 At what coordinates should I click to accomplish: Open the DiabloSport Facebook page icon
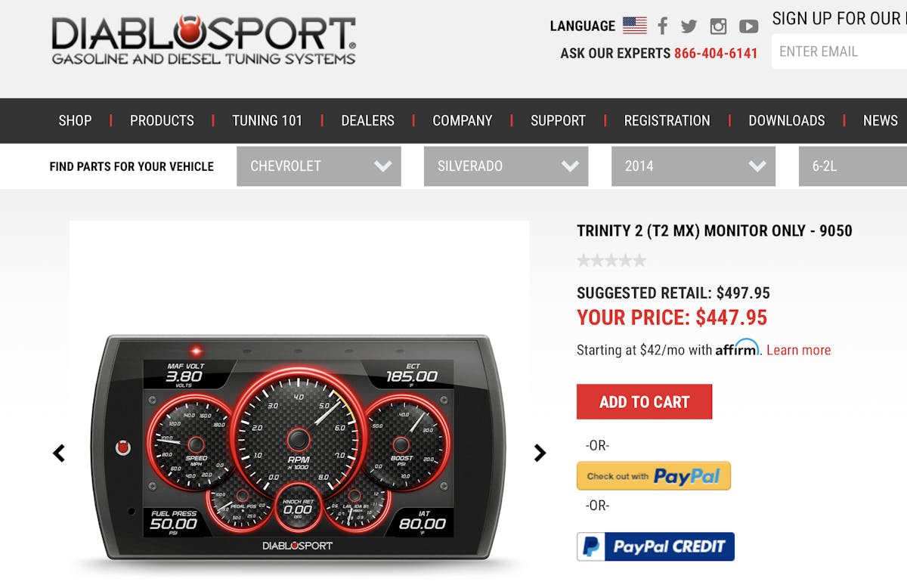click(x=662, y=26)
